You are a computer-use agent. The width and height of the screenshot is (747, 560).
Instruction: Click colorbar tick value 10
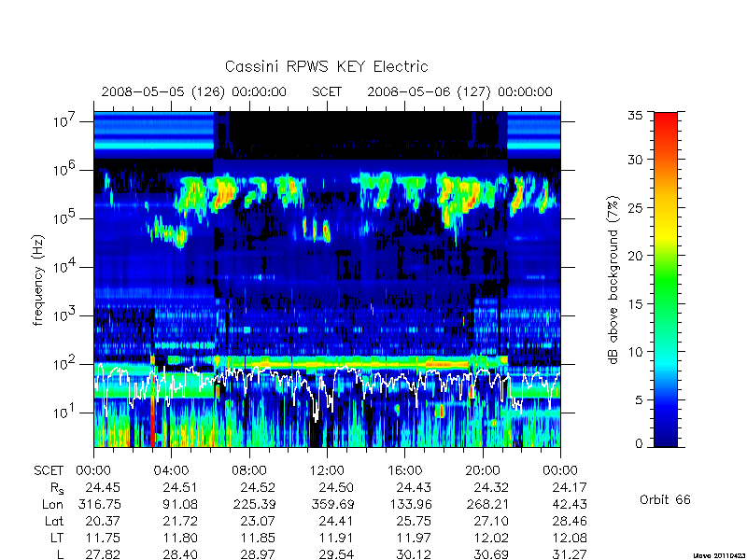636,352
